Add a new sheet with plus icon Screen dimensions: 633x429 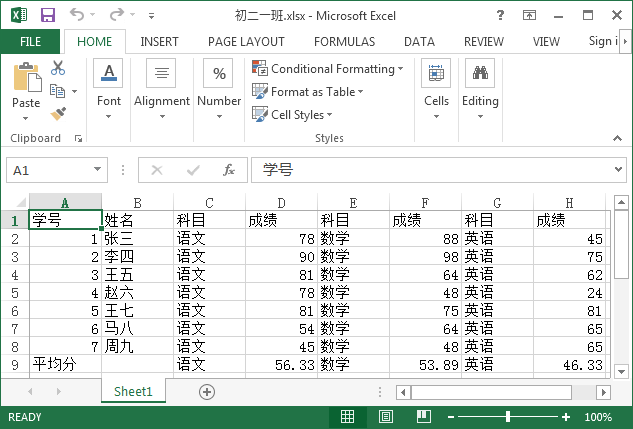[207, 392]
